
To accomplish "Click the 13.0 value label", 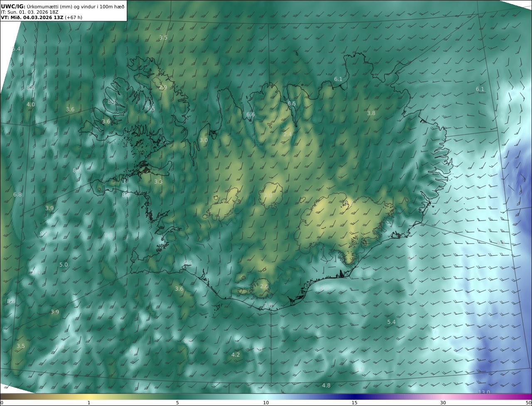I will click(484, 392).
